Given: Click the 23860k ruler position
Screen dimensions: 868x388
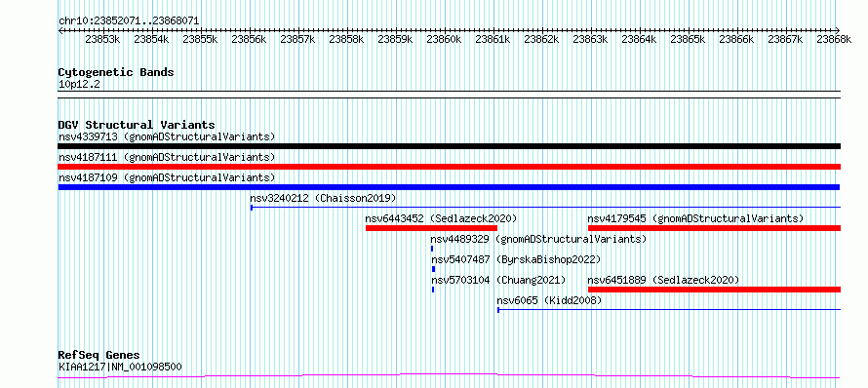Looking at the screenshot, I should pyautogui.click(x=444, y=39).
